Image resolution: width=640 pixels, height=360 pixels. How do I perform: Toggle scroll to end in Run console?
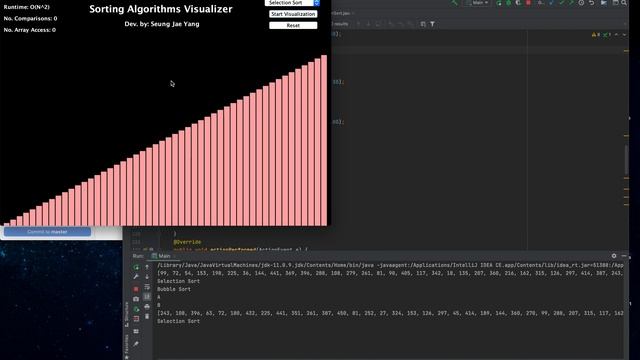tap(147, 297)
